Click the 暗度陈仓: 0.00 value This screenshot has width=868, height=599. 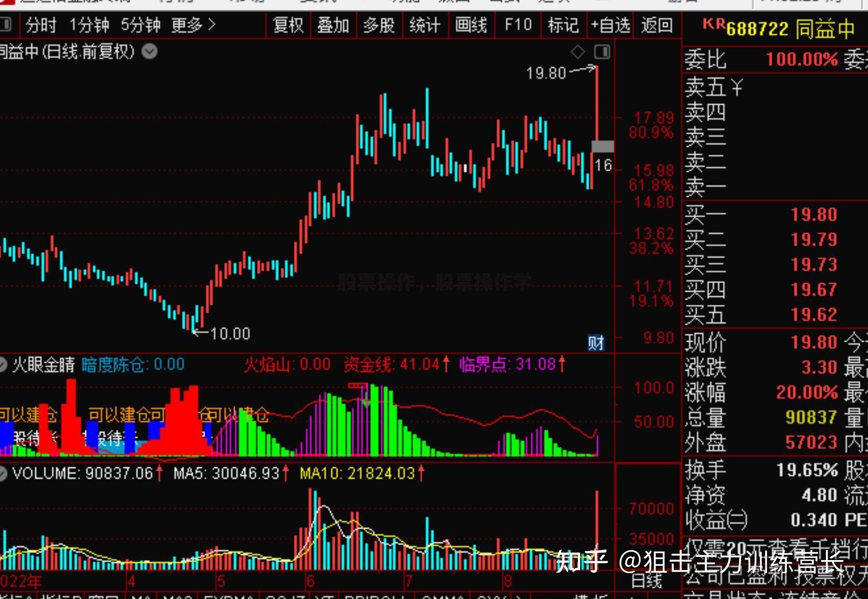click(133, 364)
